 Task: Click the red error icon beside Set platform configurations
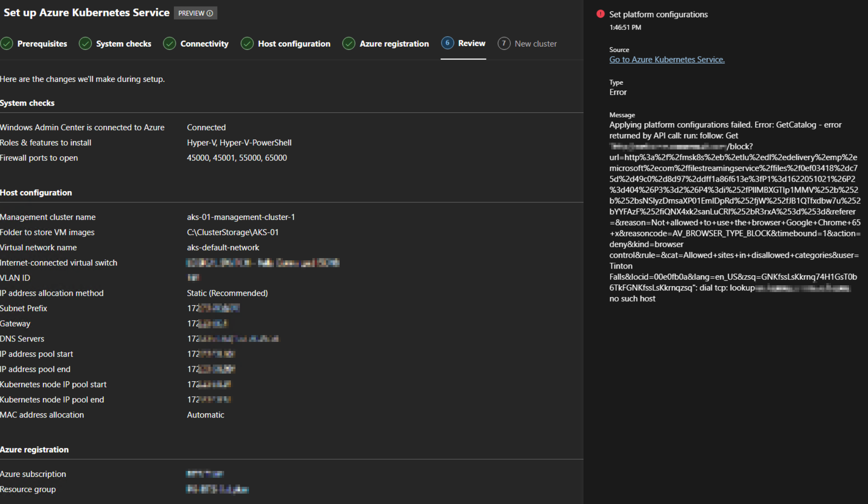click(600, 14)
